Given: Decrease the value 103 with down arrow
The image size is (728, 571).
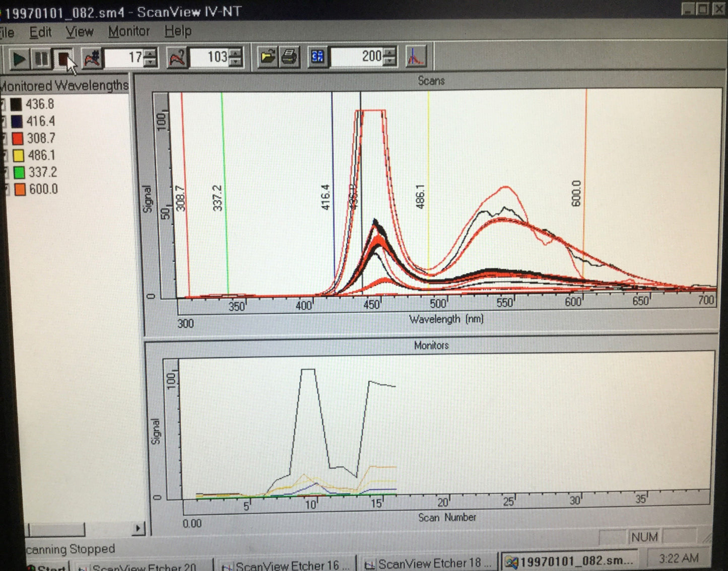Looking at the screenshot, I should pyautogui.click(x=235, y=62).
